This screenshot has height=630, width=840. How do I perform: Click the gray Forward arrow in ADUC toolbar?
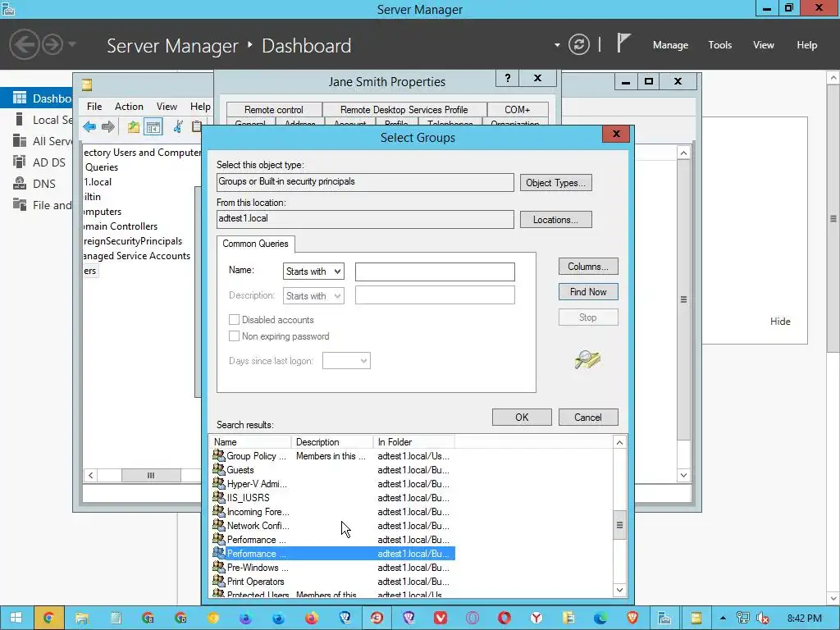108,127
